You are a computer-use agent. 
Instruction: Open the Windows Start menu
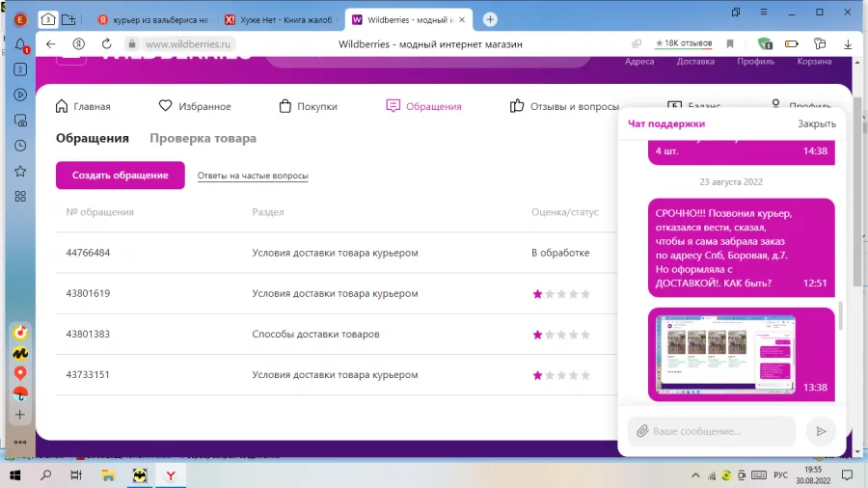(15, 475)
